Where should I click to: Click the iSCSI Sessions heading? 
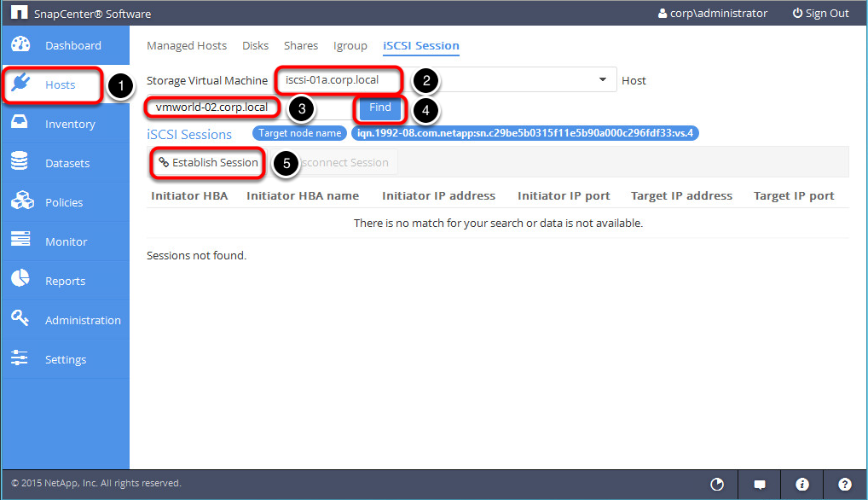click(x=189, y=135)
